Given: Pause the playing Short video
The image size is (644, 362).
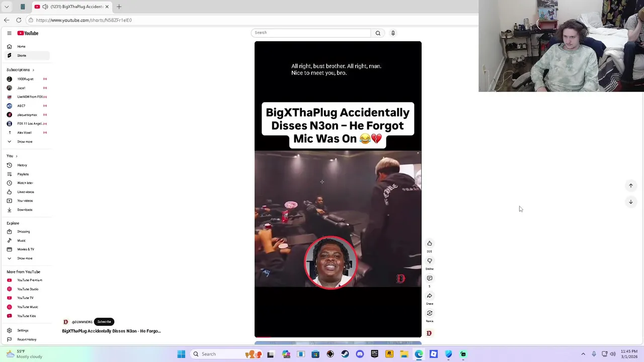Looking at the screenshot, I should (x=338, y=189).
